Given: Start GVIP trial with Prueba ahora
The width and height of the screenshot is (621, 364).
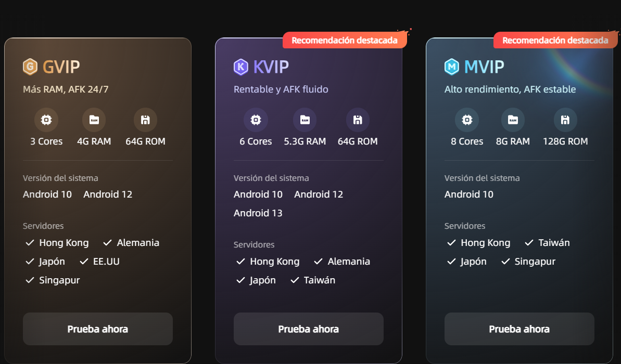Looking at the screenshot, I should (x=98, y=329).
